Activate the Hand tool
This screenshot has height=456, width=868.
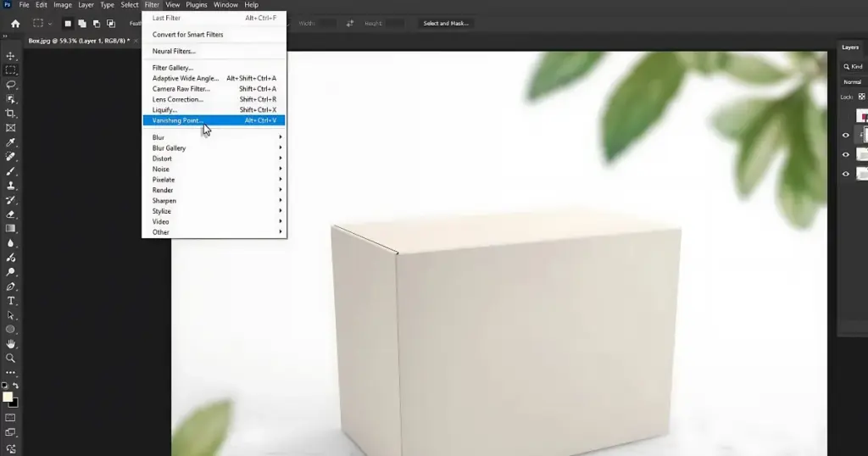11,344
